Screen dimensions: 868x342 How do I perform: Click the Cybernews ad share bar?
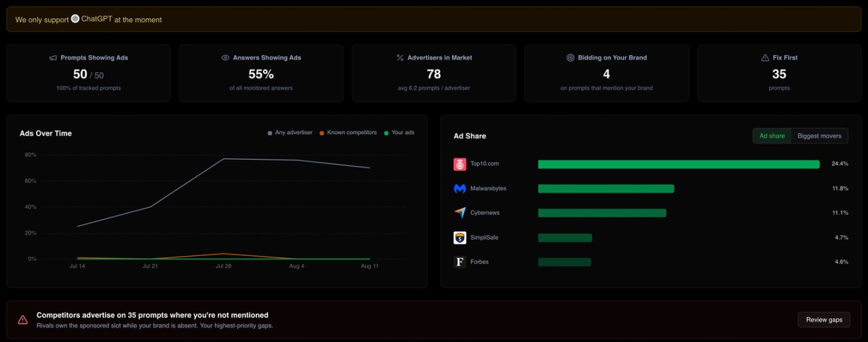602,213
